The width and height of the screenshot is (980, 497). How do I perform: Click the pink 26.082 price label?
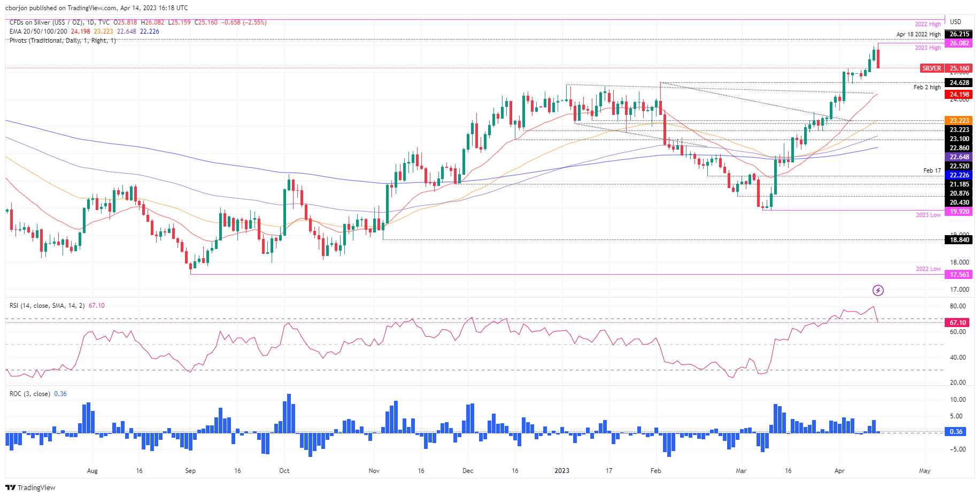[x=959, y=43]
